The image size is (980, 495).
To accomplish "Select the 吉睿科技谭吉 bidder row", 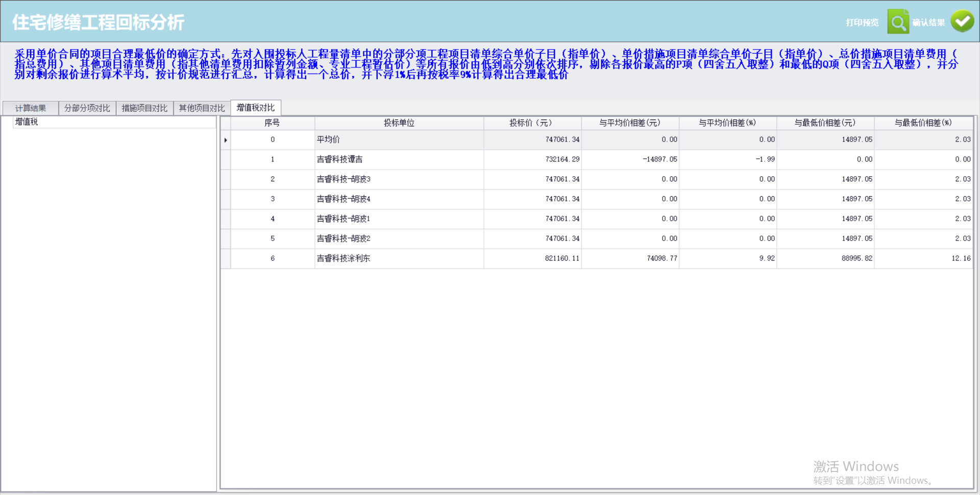I will [x=340, y=159].
